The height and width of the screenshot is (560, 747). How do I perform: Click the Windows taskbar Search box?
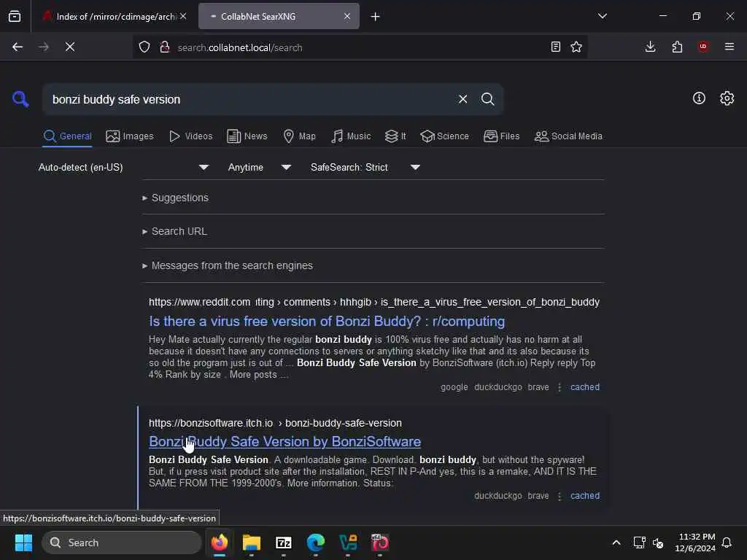[122, 542]
